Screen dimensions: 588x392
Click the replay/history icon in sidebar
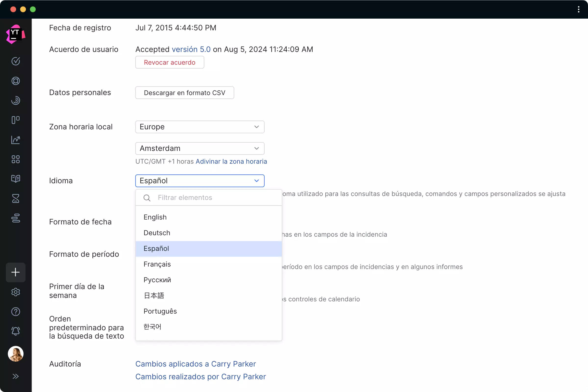pos(16,100)
